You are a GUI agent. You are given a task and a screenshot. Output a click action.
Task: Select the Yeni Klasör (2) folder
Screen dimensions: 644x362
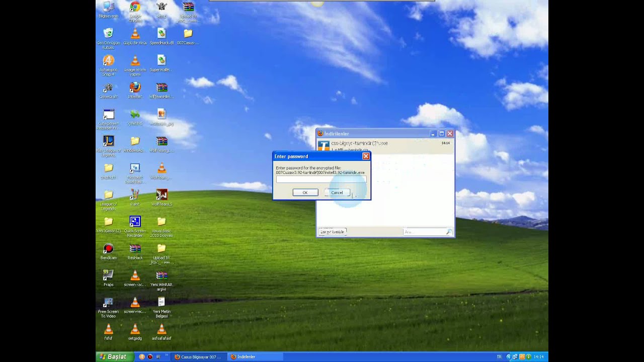[108, 225]
